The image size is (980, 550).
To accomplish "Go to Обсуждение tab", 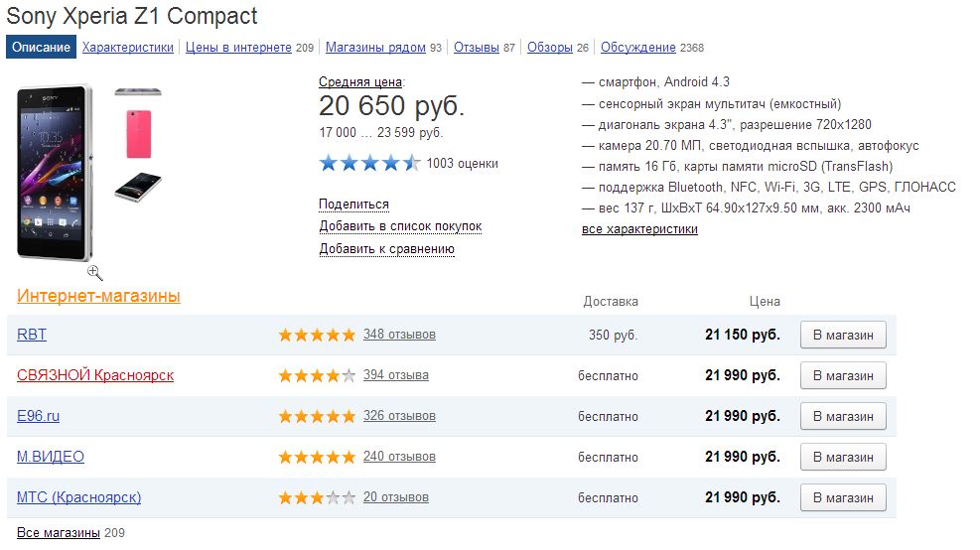I will point(637,48).
